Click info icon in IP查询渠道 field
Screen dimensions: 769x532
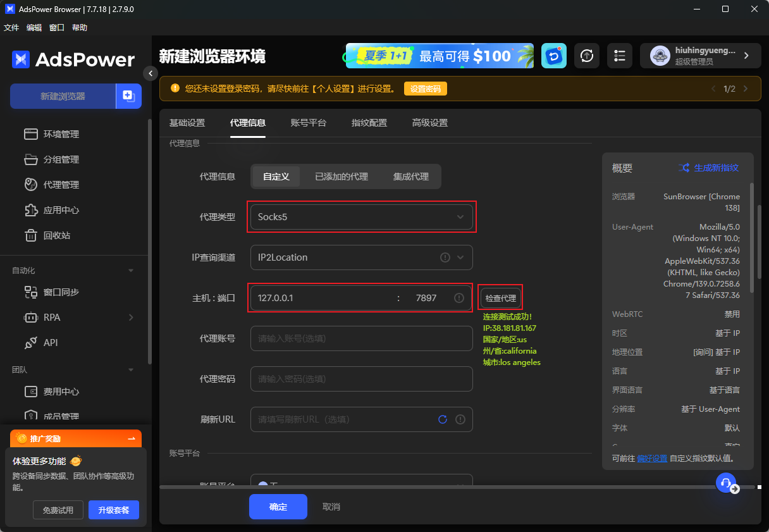coord(445,257)
